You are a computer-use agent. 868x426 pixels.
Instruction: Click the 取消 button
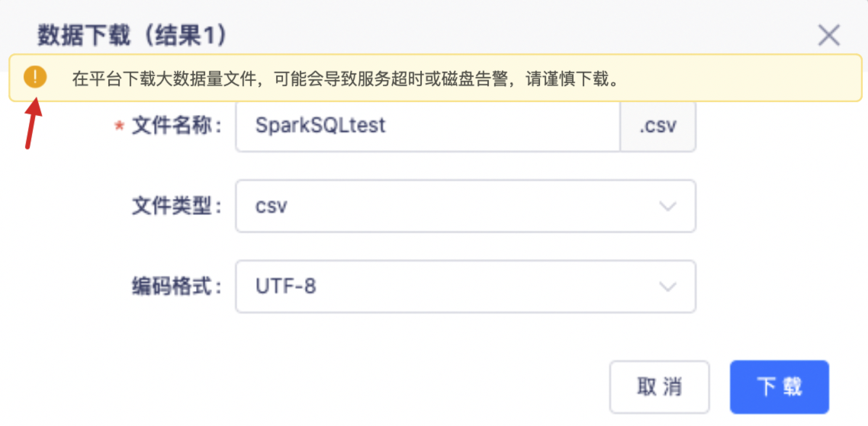point(659,387)
